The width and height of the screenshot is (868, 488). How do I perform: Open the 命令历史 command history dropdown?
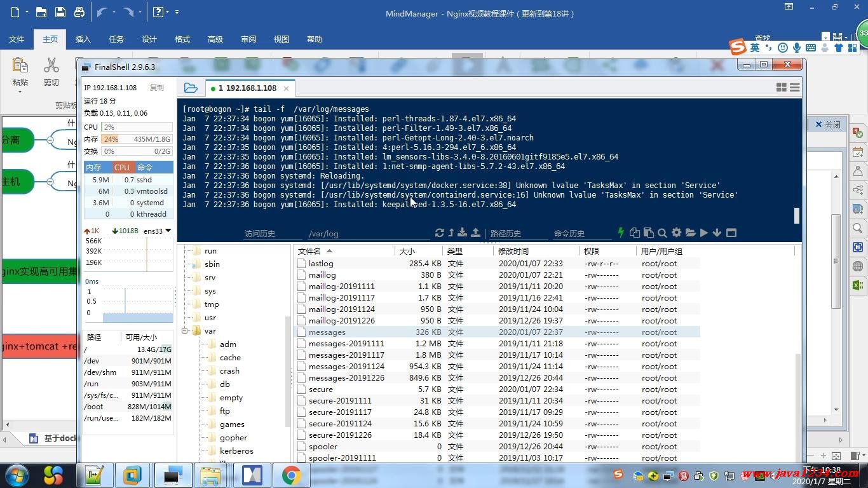tap(581, 233)
